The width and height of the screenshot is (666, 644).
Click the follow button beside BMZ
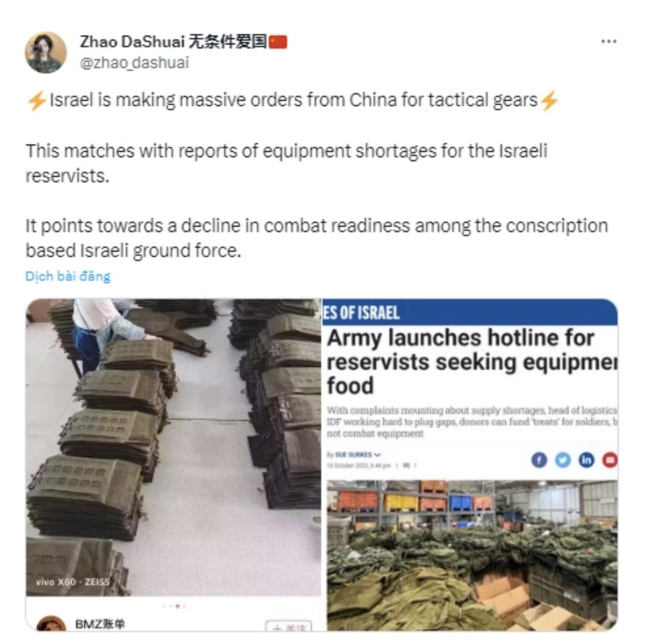289,626
